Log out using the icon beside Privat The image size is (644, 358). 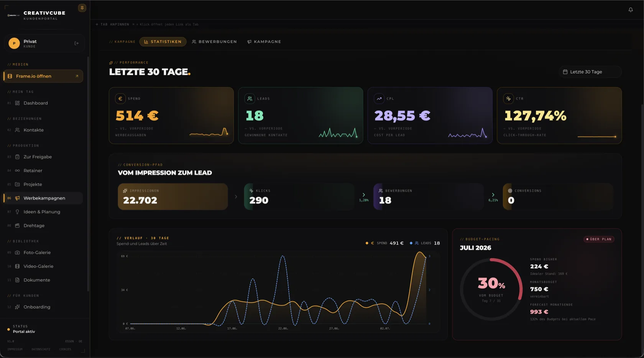point(76,43)
